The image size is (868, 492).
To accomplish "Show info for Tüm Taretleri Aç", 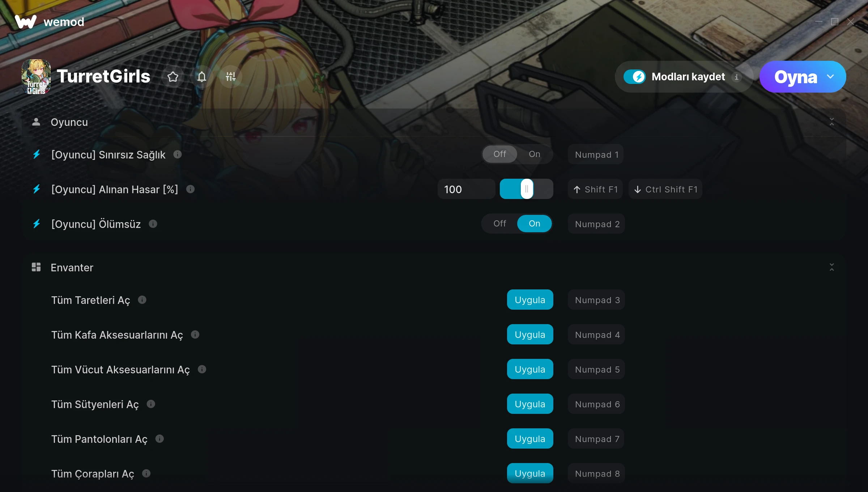I will pyautogui.click(x=142, y=300).
